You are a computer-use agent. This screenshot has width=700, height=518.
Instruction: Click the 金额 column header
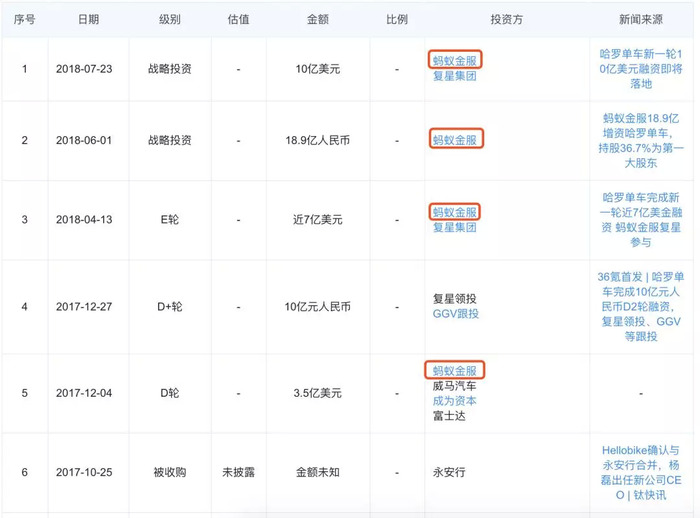coord(318,19)
